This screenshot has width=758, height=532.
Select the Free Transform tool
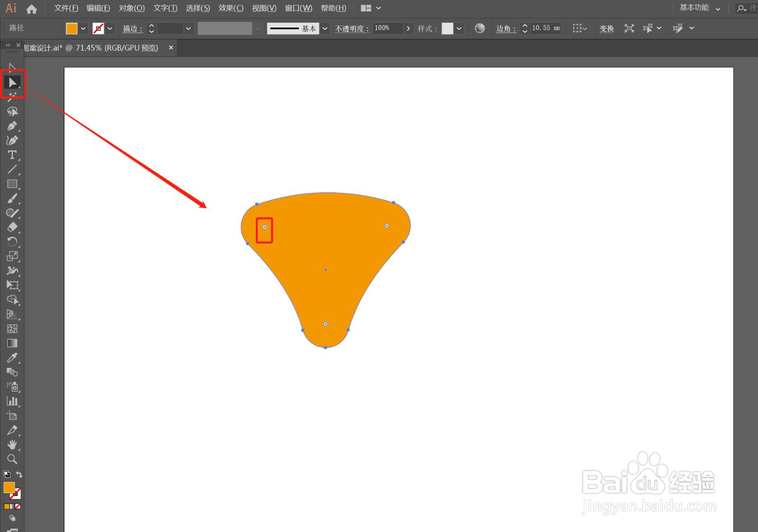12,285
